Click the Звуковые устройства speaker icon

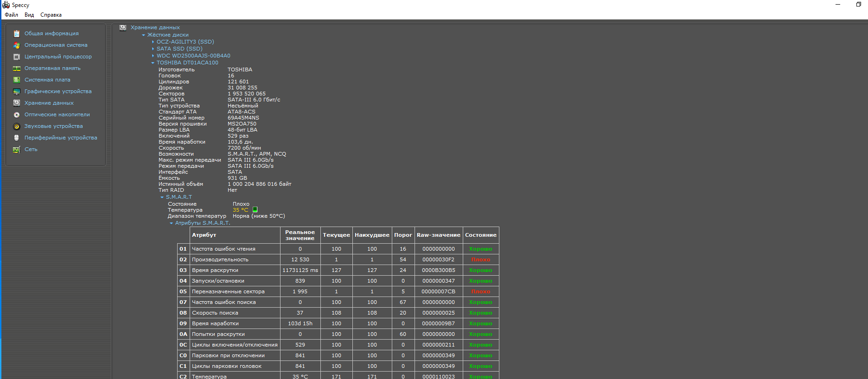tap(17, 126)
